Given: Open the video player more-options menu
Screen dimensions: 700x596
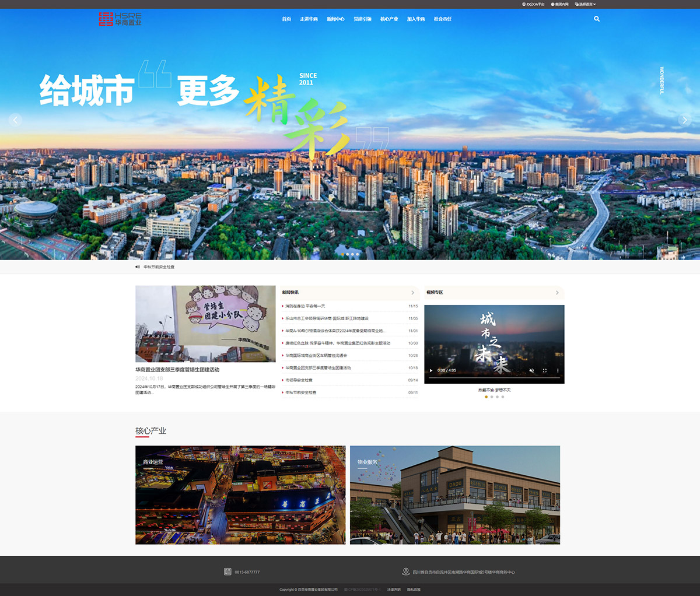Looking at the screenshot, I should tap(558, 370).
